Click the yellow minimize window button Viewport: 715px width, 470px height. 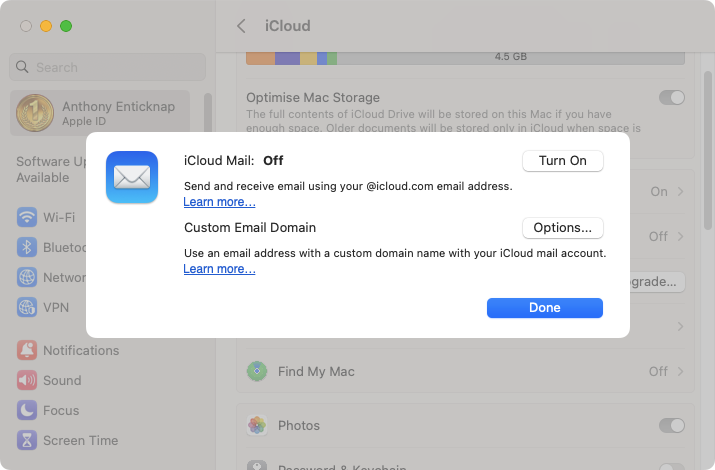[46, 26]
